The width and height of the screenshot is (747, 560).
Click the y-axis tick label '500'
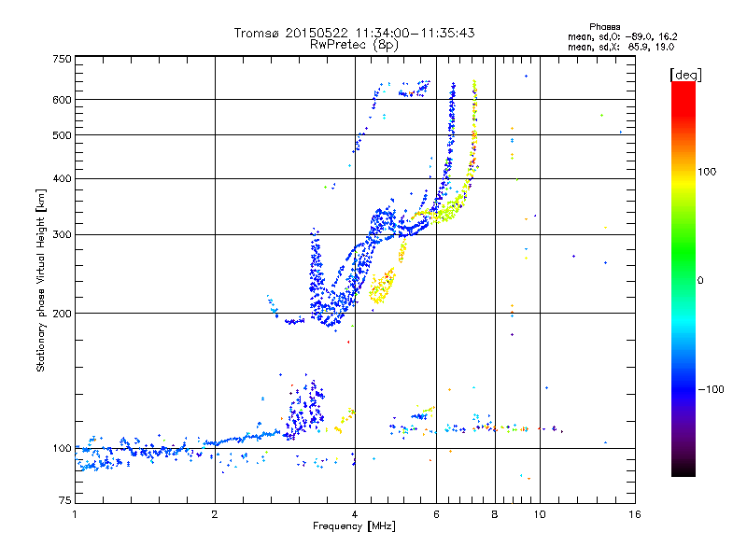[x=62, y=135]
